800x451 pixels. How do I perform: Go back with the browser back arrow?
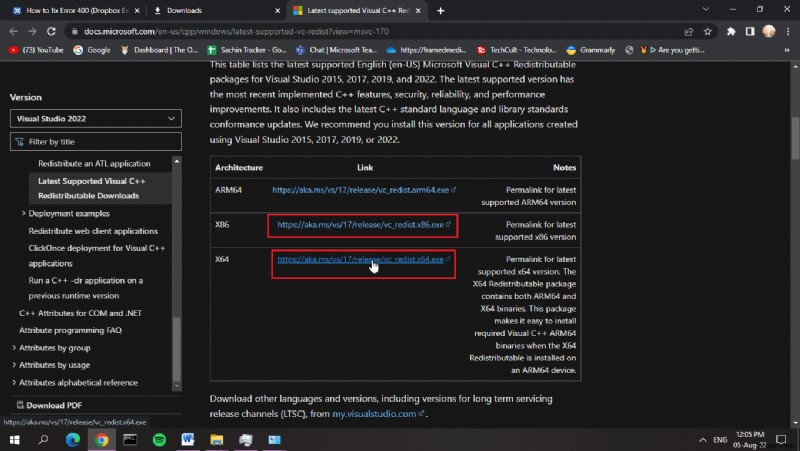14,32
